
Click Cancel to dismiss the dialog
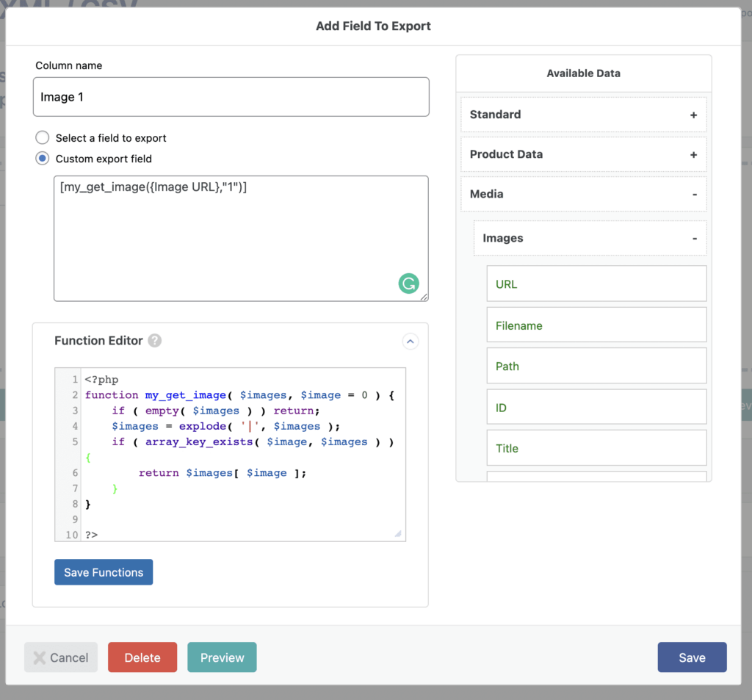click(60, 657)
